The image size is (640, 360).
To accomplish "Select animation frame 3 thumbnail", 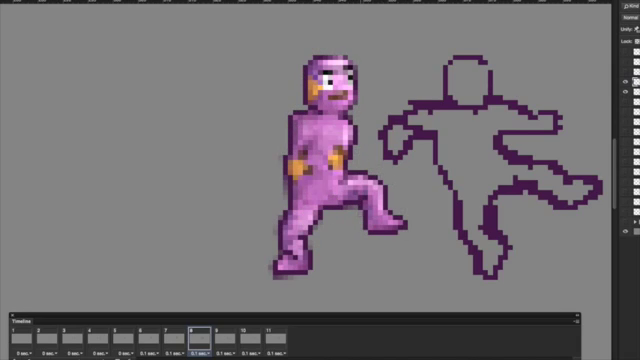I will pyautogui.click(x=72, y=338).
